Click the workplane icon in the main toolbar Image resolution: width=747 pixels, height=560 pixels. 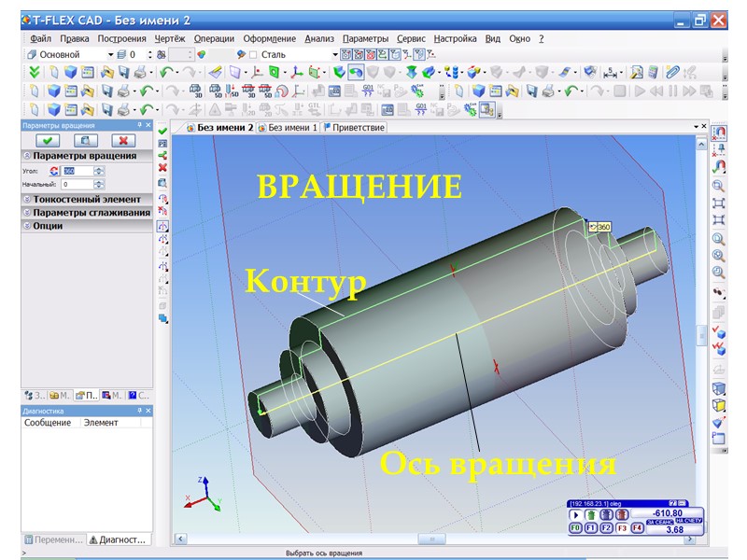[235, 73]
